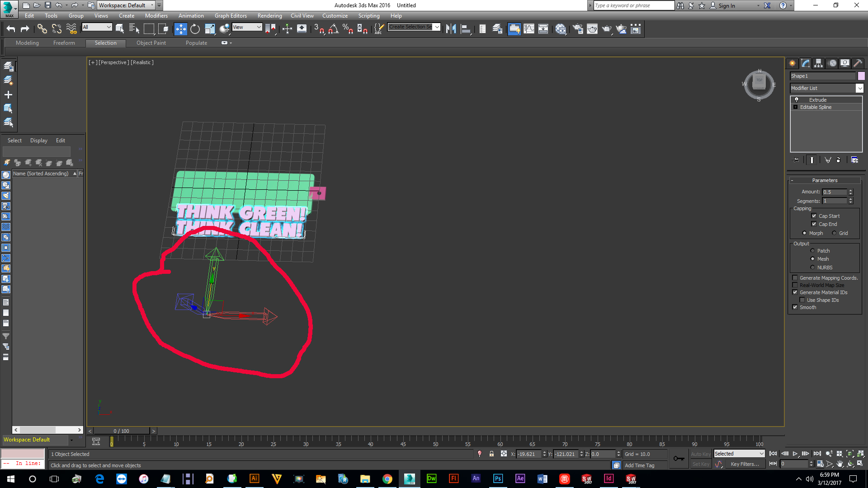This screenshot has height=488, width=868.
Task: Enable Generate Material IDs checkbox
Action: point(795,292)
